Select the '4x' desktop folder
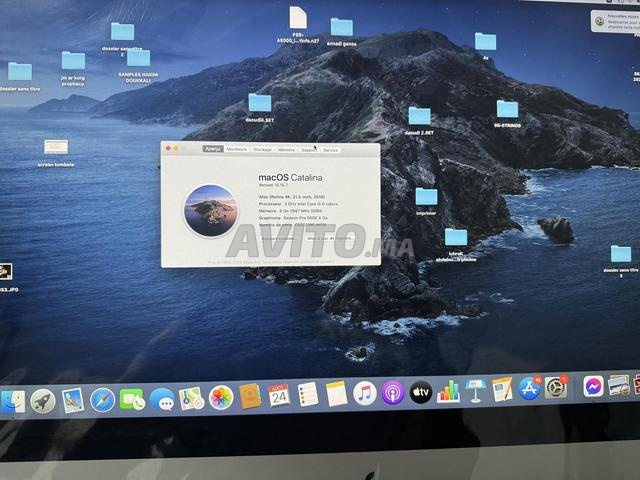Viewport: 640px width, 480px height. click(485, 46)
